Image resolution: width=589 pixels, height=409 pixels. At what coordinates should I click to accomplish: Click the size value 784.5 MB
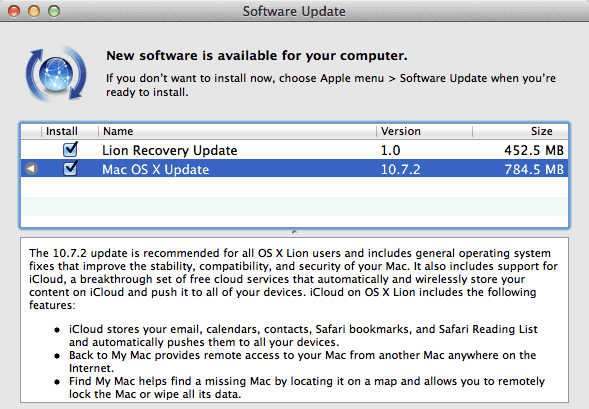(x=534, y=169)
